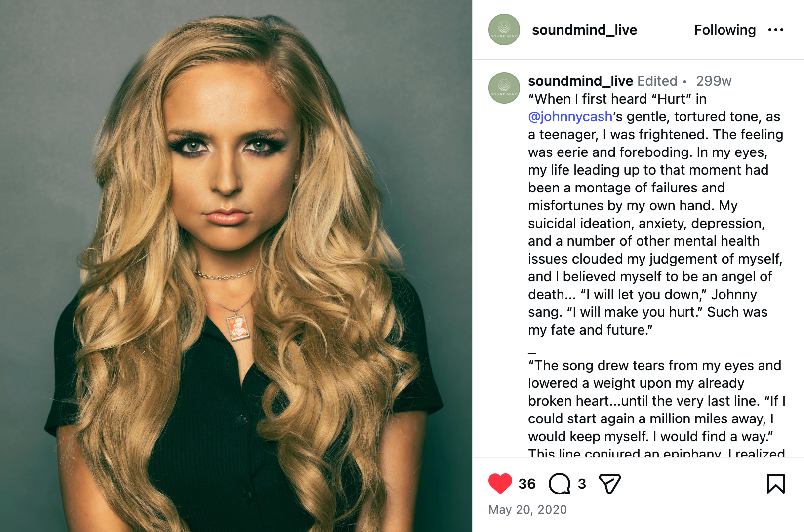Click caption text starting "When I first heard"
The height and width of the screenshot is (532, 804).
pos(656,215)
